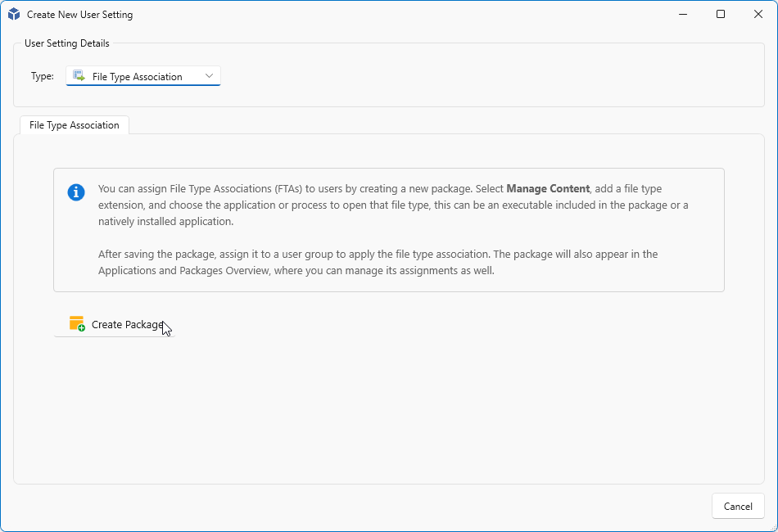Click the "User Setting Details" group heading
Image resolution: width=778 pixels, height=532 pixels.
click(67, 43)
